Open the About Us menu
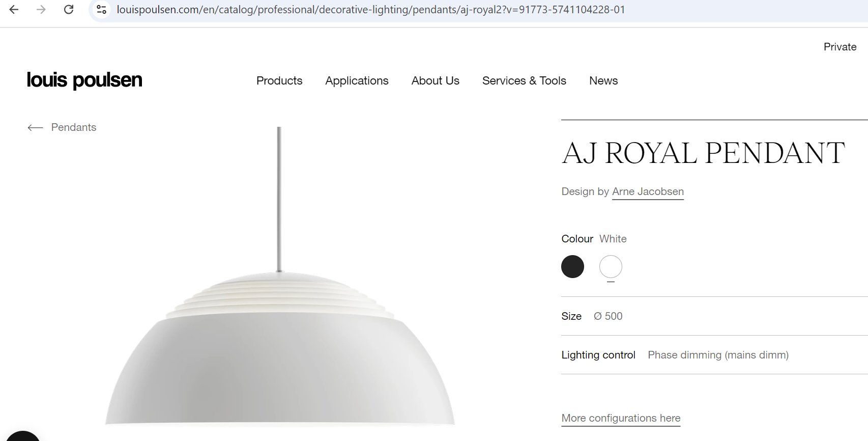 436,80
